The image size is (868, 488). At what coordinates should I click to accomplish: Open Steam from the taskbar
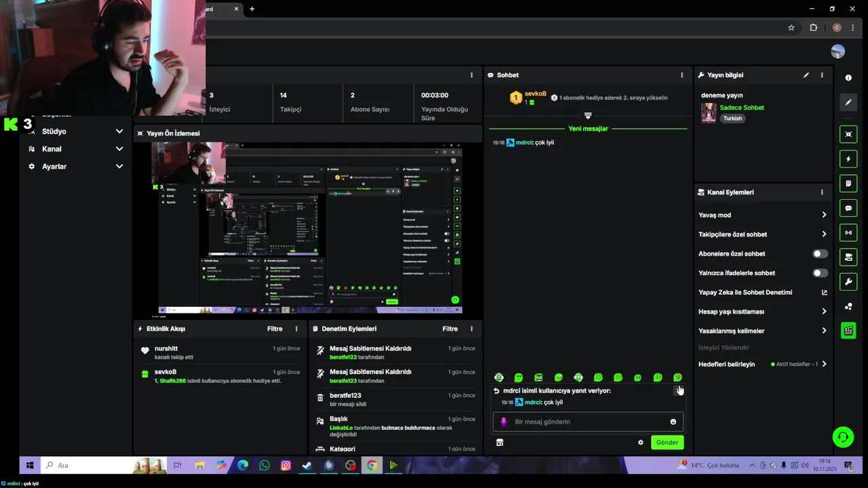pyautogui.click(x=307, y=465)
